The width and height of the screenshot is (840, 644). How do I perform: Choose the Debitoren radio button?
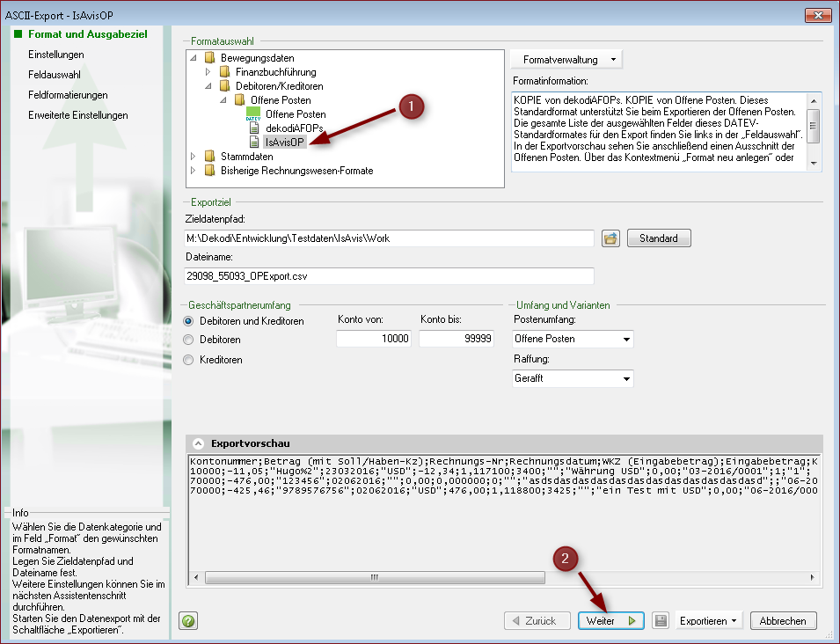click(x=188, y=340)
